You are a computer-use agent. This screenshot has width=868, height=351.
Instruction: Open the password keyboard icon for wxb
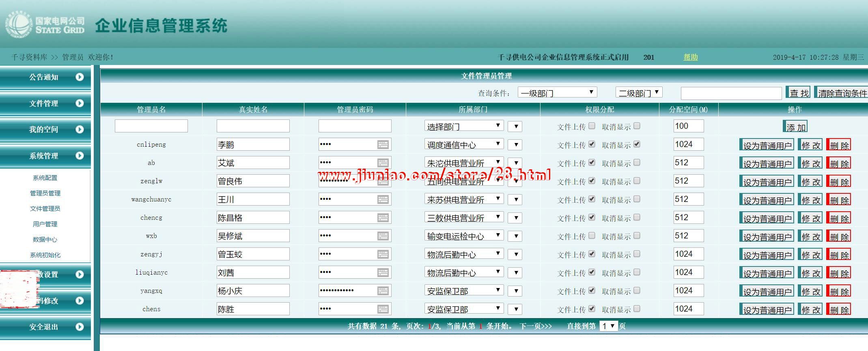coord(383,236)
